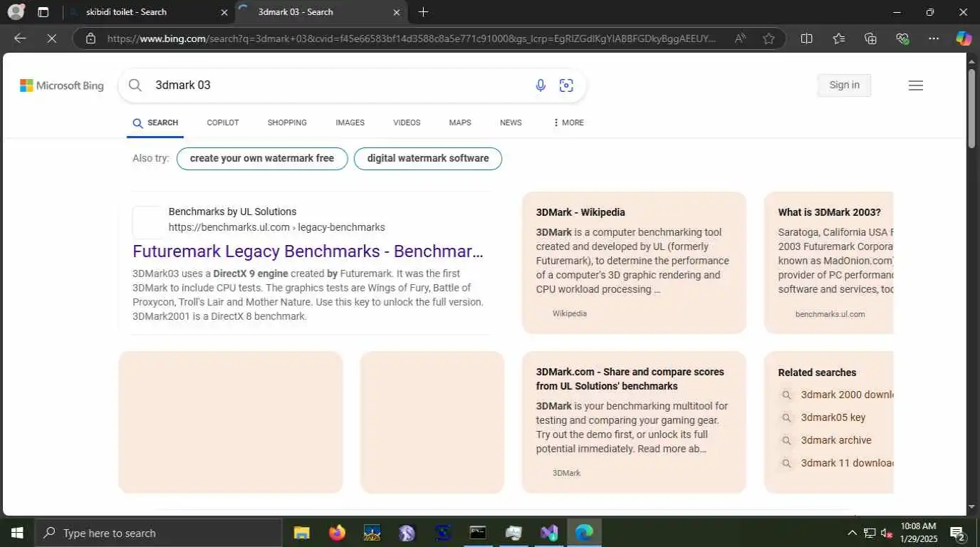Open the Collections icon

pos(870,38)
